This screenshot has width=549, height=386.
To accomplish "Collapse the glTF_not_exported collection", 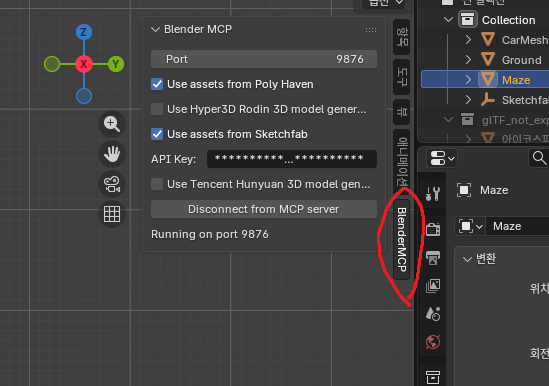I will [449, 120].
